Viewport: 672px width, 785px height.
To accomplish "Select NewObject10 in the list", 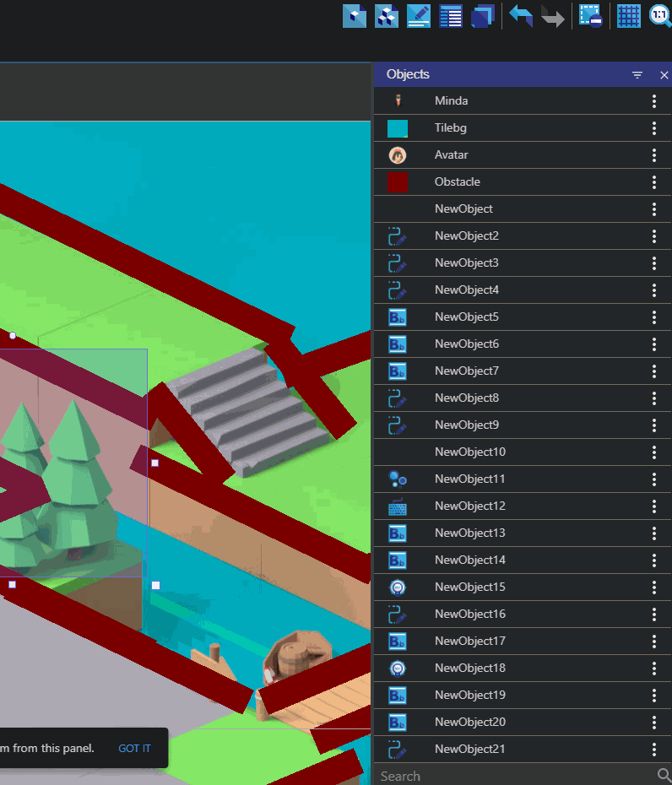I will (523, 452).
